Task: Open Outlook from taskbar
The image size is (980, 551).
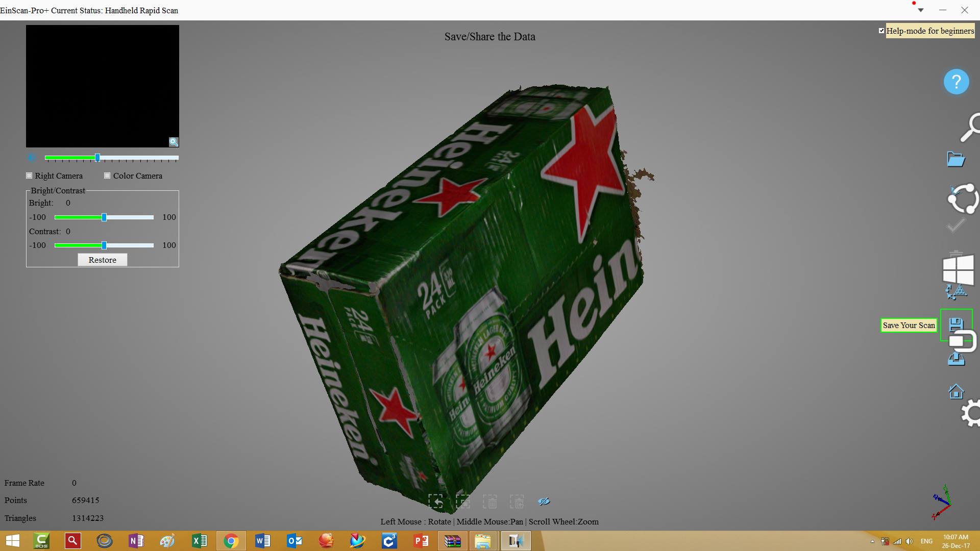Action: (295, 541)
